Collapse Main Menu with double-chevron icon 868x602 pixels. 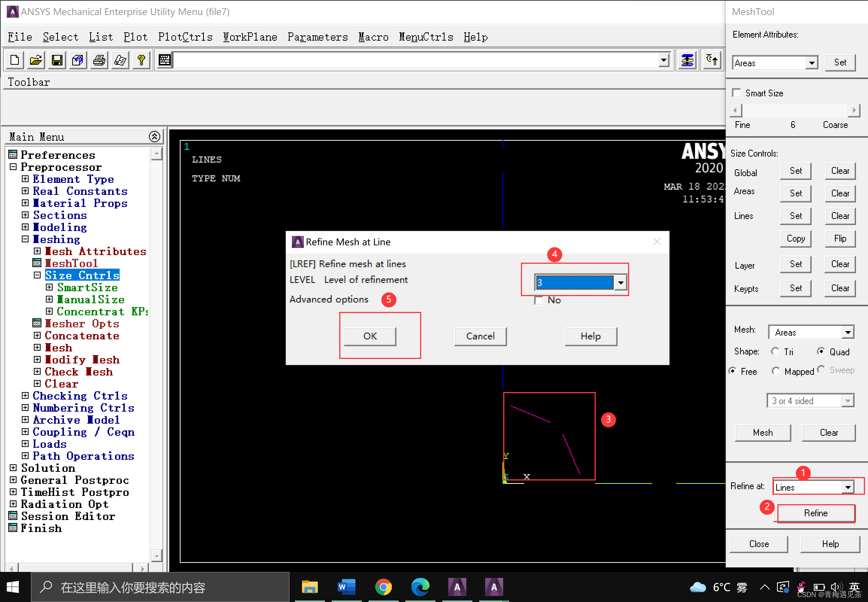pyautogui.click(x=154, y=137)
